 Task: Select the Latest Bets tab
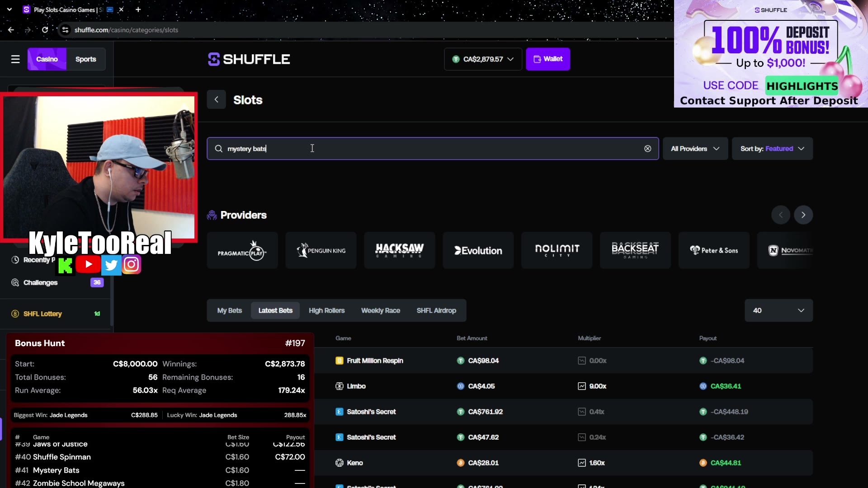[x=275, y=310]
